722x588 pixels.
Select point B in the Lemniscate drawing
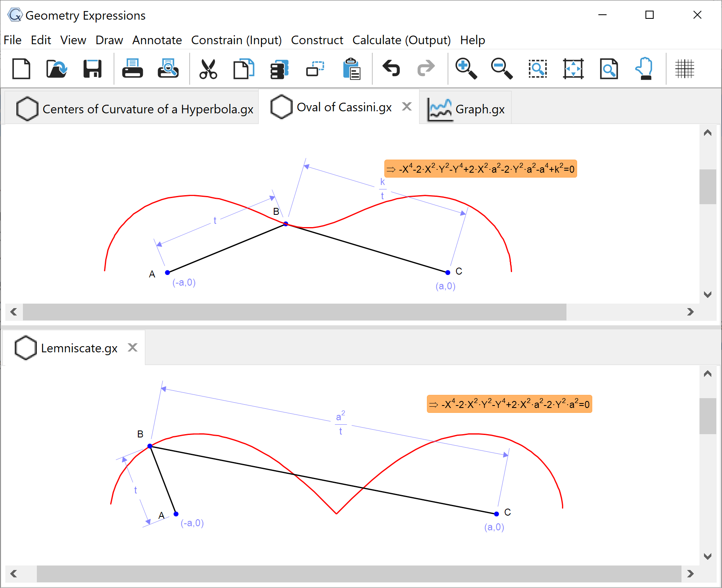click(x=150, y=446)
